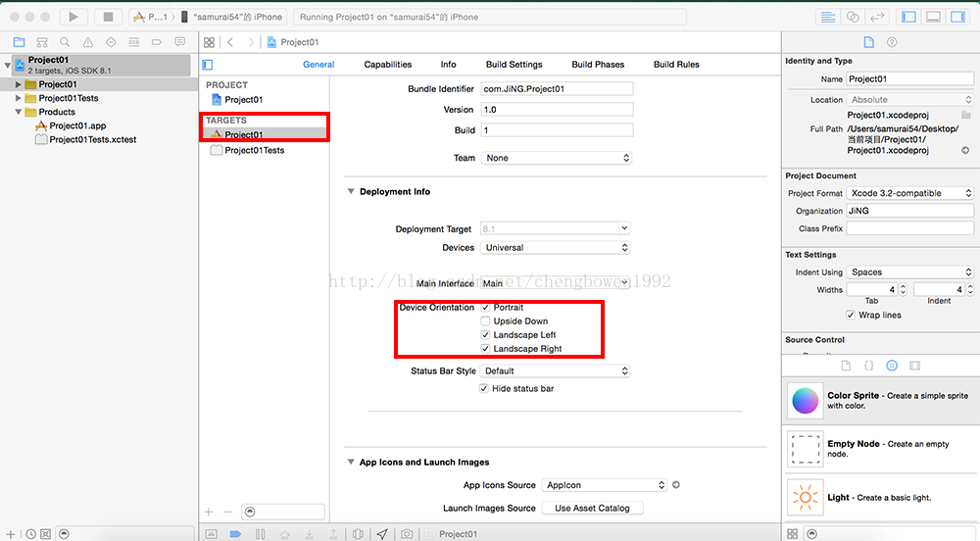Open the Build Settings tab
Screen dimensions: 980x541
coord(514,65)
